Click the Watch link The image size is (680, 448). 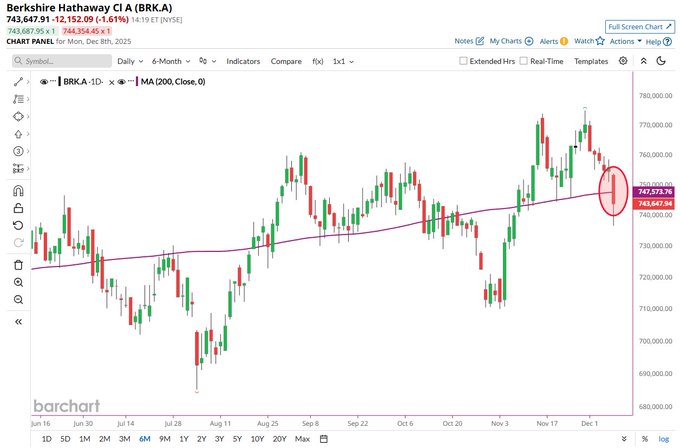click(584, 41)
